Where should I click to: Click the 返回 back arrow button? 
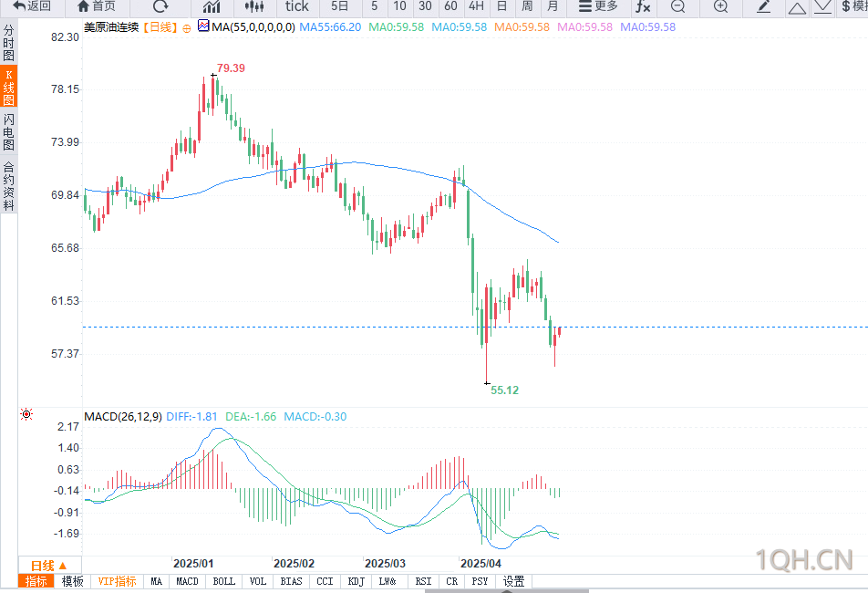point(32,6)
